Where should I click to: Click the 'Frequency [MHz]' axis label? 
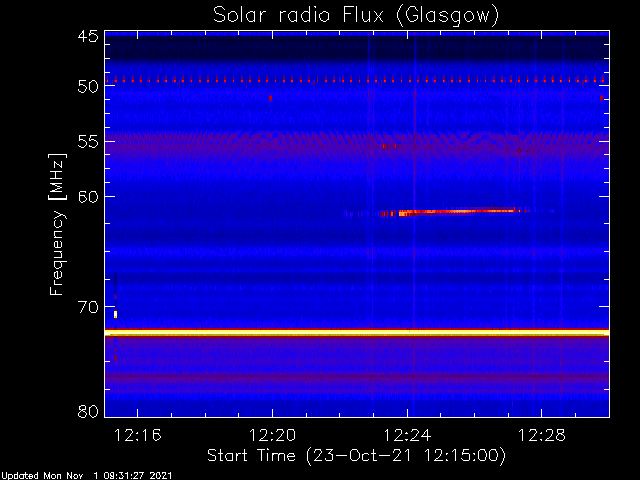57,224
